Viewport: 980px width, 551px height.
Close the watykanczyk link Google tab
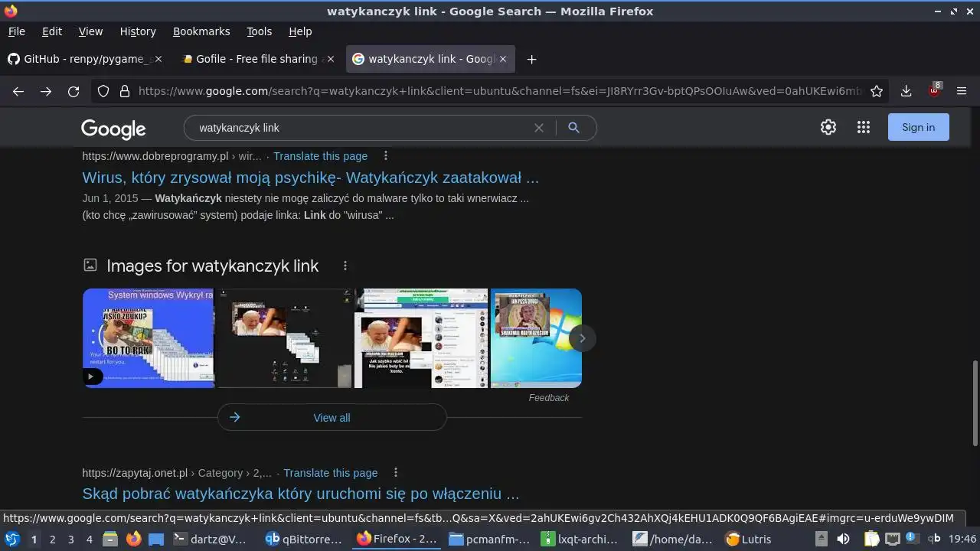pyautogui.click(x=503, y=59)
